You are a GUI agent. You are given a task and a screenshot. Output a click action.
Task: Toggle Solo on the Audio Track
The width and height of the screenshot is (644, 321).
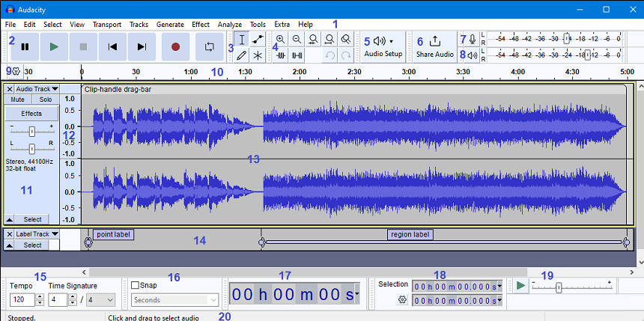[46, 100]
